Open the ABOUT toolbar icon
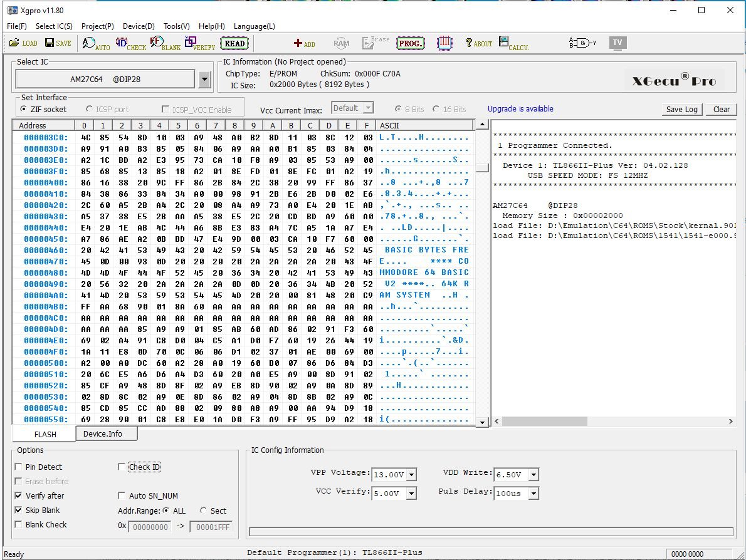 [478, 43]
